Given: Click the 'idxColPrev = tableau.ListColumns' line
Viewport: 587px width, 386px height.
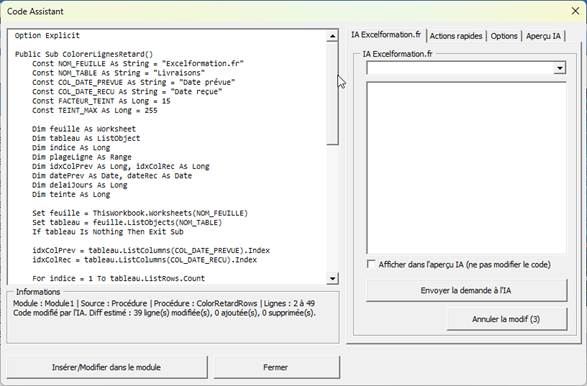Looking at the screenshot, I should click(151, 250).
